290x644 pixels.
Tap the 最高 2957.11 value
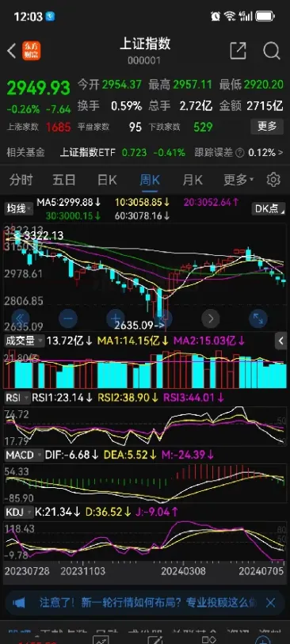(x=193, y=85)
